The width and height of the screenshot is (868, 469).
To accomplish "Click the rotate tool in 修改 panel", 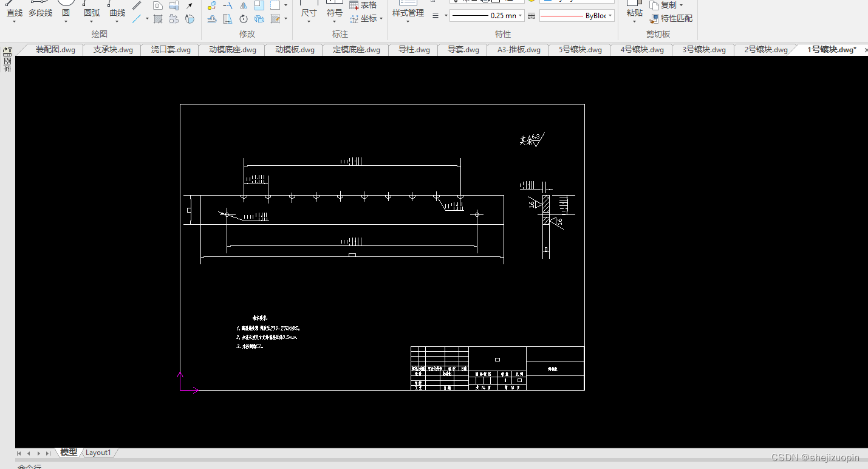I will [x=244, y=19].
